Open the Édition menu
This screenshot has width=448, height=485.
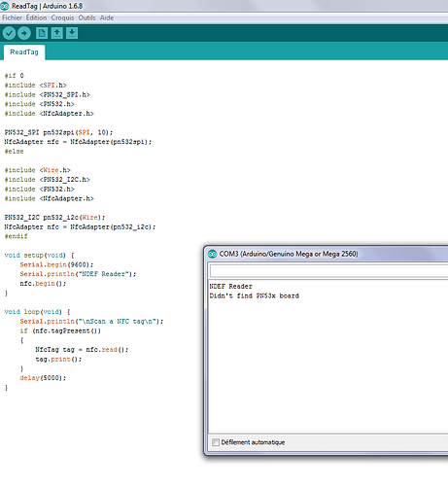(36, 17)
